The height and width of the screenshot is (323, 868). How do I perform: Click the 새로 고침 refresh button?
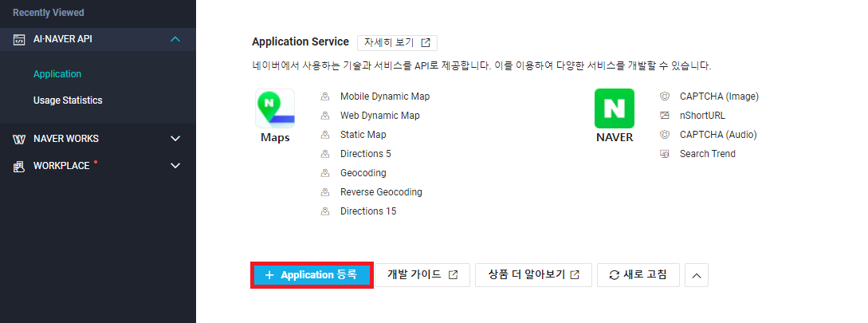click(x=638, y=275)
